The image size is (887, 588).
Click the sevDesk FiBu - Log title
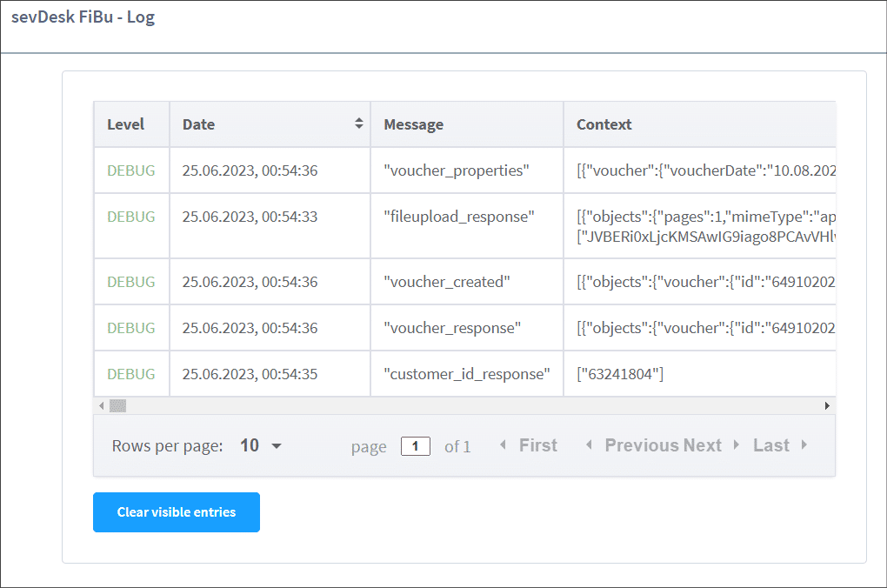(83, 17)
